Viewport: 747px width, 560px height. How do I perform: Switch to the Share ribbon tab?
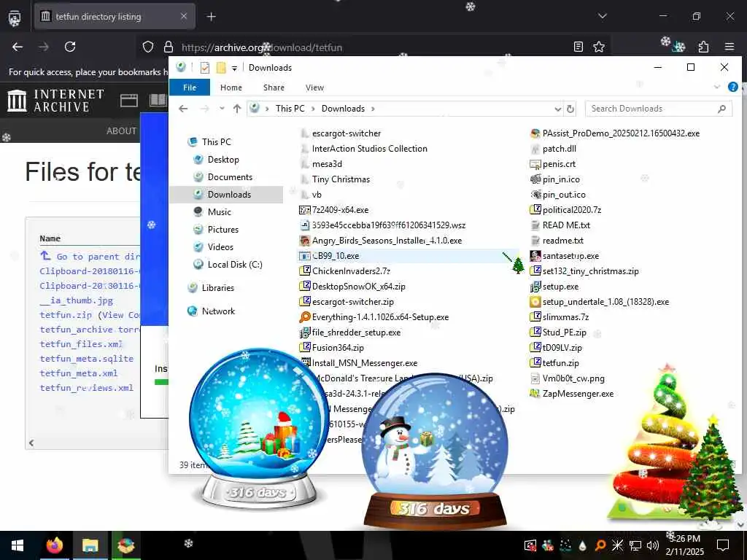click(x=274, y=87)
